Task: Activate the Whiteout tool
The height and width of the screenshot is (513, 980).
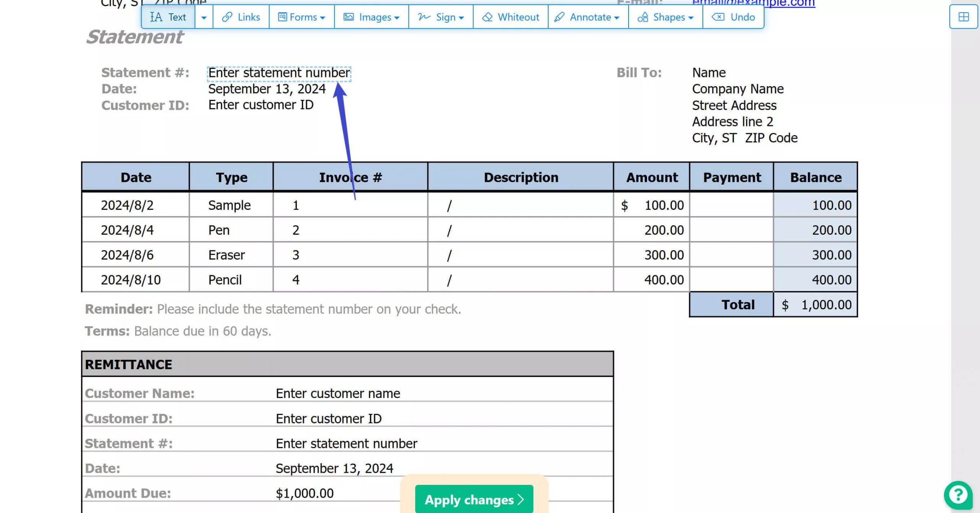Action: click(x=510, y=17)
